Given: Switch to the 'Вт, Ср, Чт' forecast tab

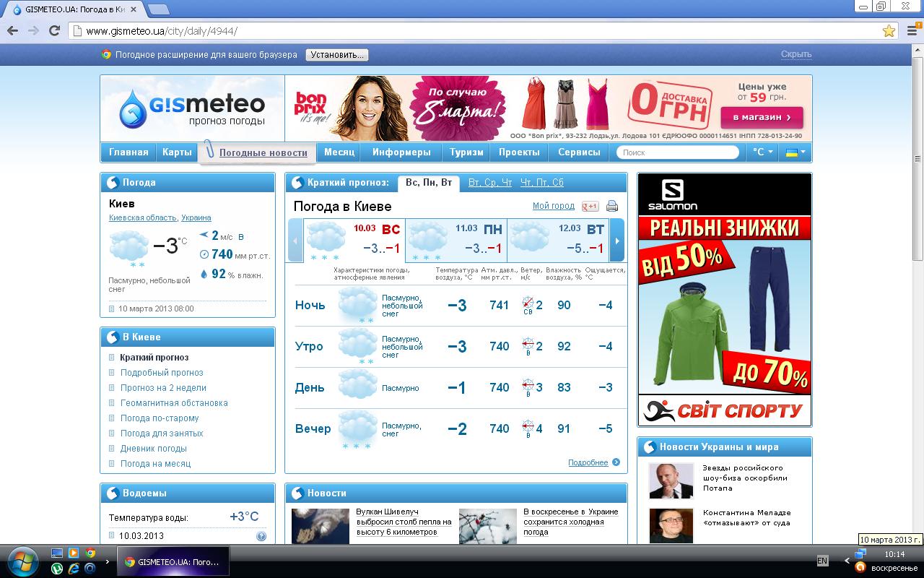Looking at the screenshot, I should (x=490, y=183).
